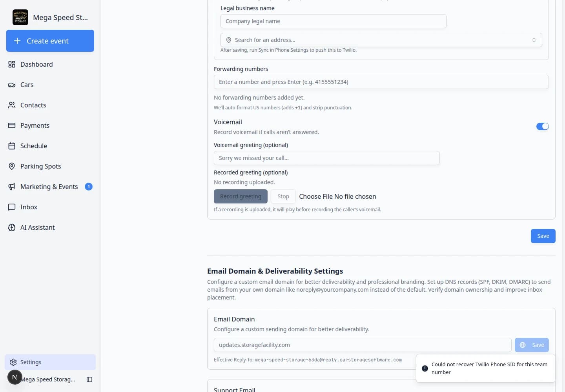Click the Create event button
The image size is (565, 392).
[x=50, y=41]
